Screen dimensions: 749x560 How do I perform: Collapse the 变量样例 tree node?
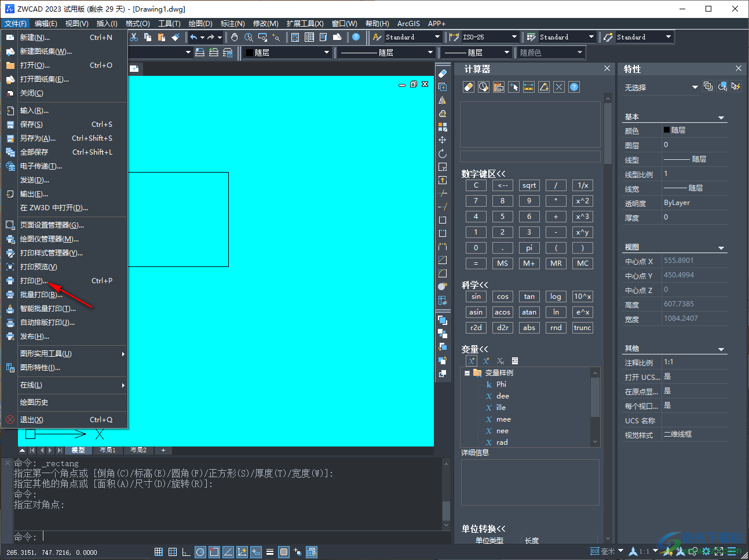[467, 373]
